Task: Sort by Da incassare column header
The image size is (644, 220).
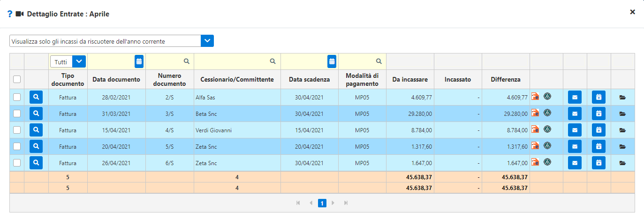Action: [x=409, y=80]
